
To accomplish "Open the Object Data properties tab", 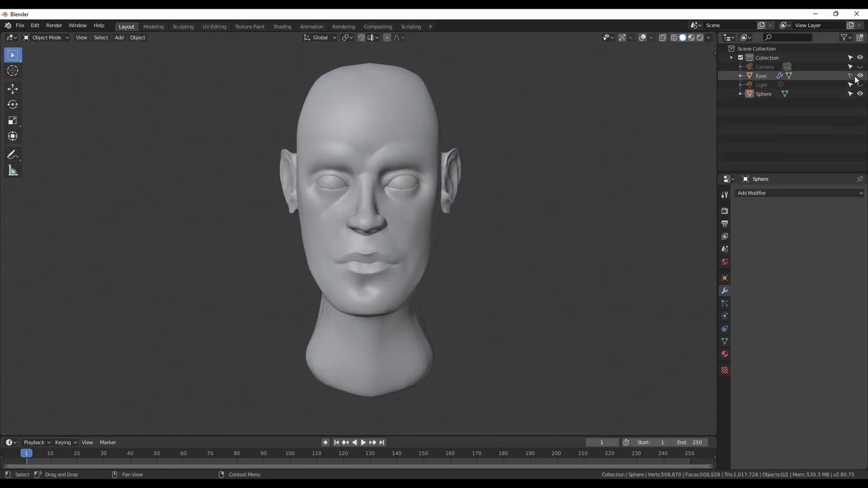I will click(x=724, y=342).
